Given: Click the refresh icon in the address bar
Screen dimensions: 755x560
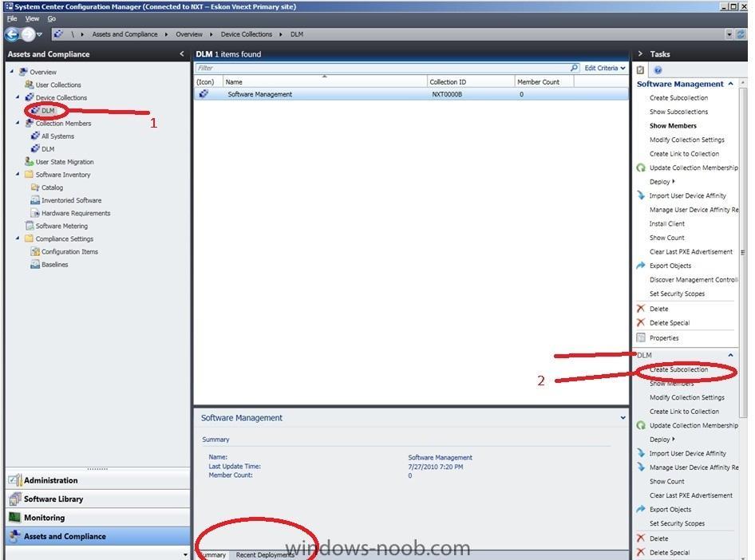Looking at the screenshot, I should [741, 34].
